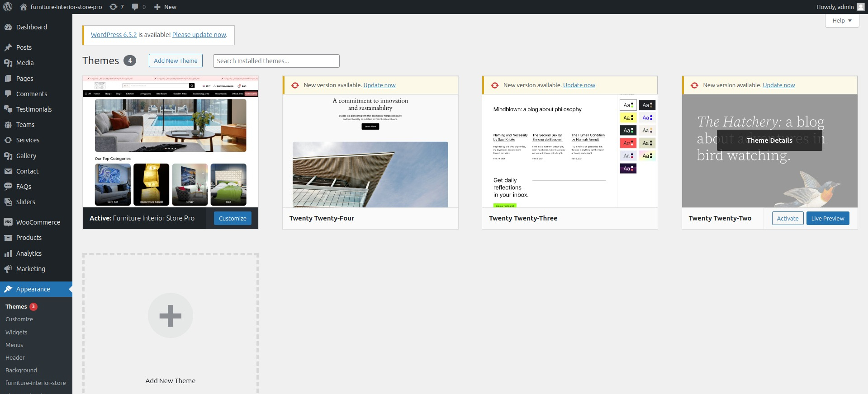Image resolution: width=868 pixels, height=394 pixels.
Task: Click the Media icon in sidebar
Action: point(8,63)
